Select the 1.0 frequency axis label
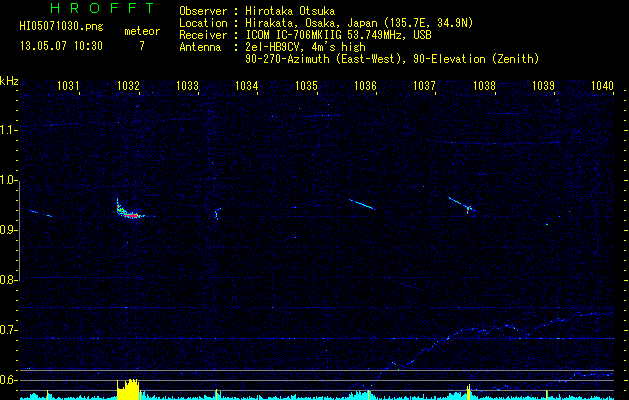 (x=9, y=180)
